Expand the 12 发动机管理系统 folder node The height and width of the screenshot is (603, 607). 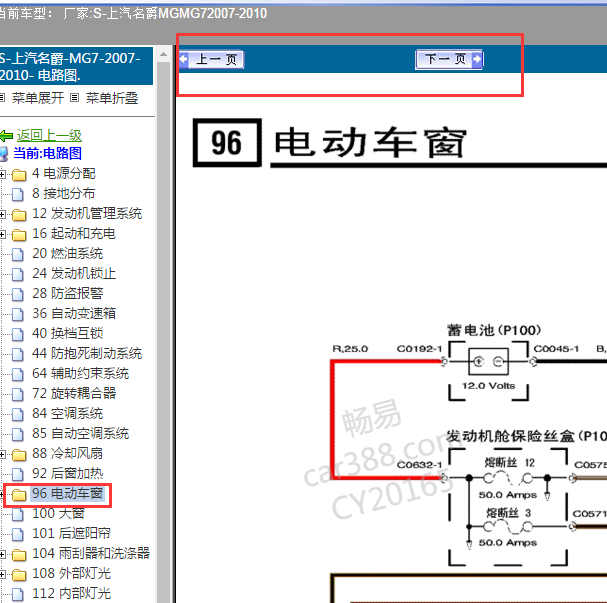2,214
